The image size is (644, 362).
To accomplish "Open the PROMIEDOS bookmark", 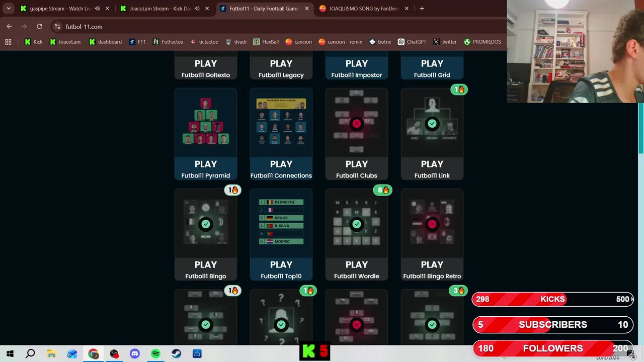I will tap(482, 42).
